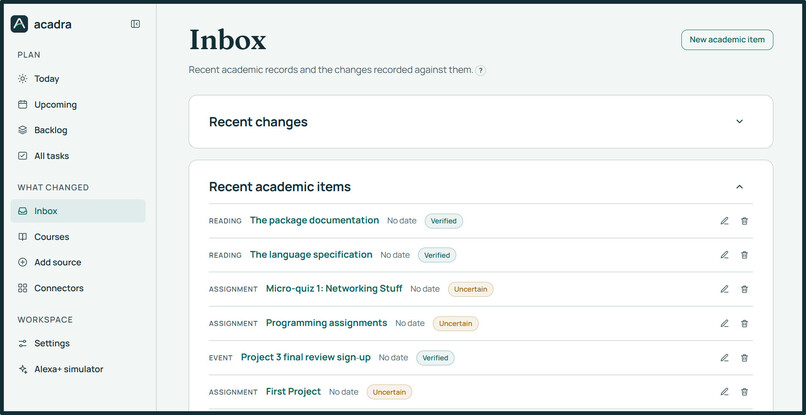This screenshot has width=806, height=415.
Task: Open the Upcoming view
Action: [78, 104]
